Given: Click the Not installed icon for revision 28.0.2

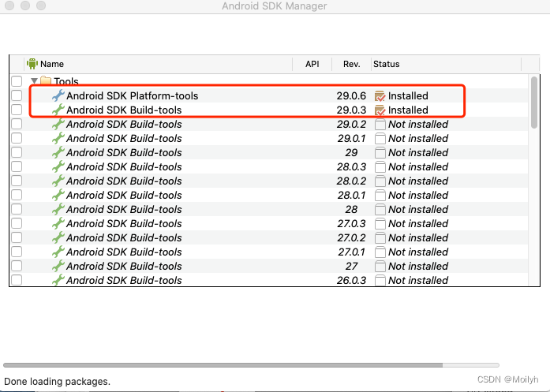Looking at the screenshot, I should (x=380, y=181).
